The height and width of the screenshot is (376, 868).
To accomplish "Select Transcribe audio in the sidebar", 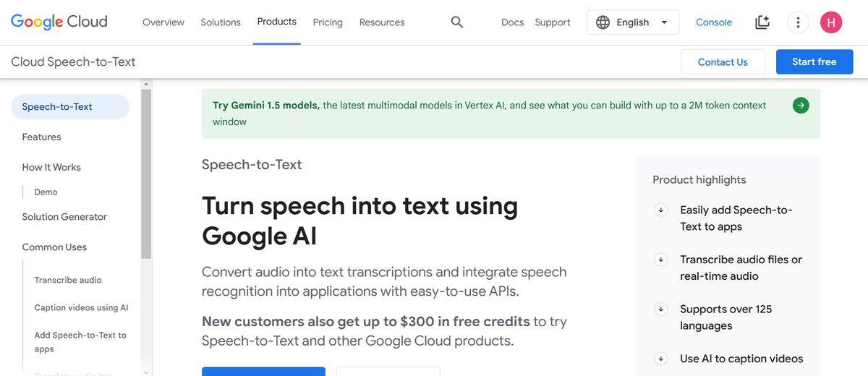I will tap(68, 280).
